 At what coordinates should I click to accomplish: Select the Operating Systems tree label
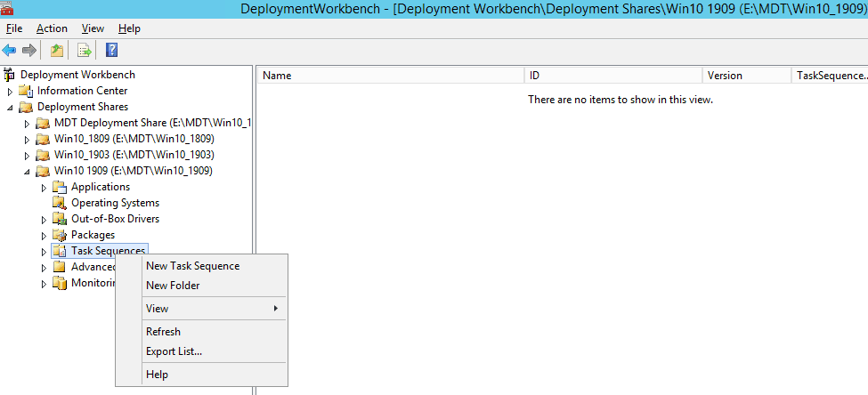(115, 203)
